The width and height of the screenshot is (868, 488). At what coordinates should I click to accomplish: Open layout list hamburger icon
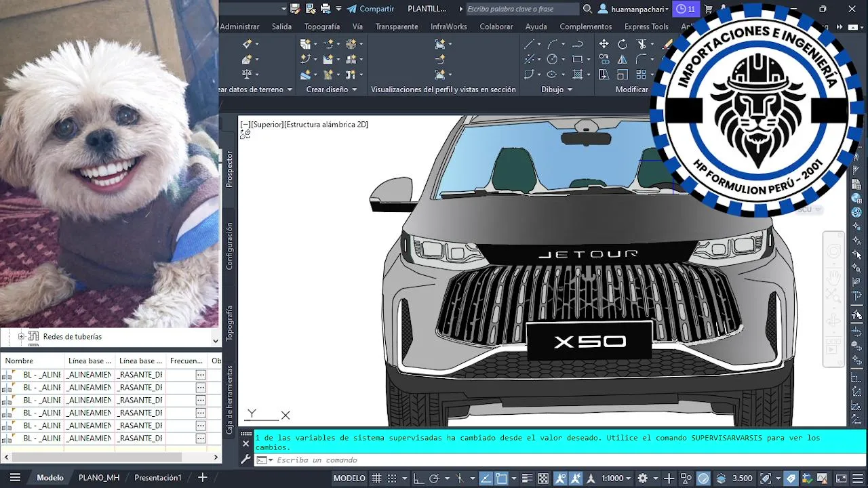pos(15,478)
